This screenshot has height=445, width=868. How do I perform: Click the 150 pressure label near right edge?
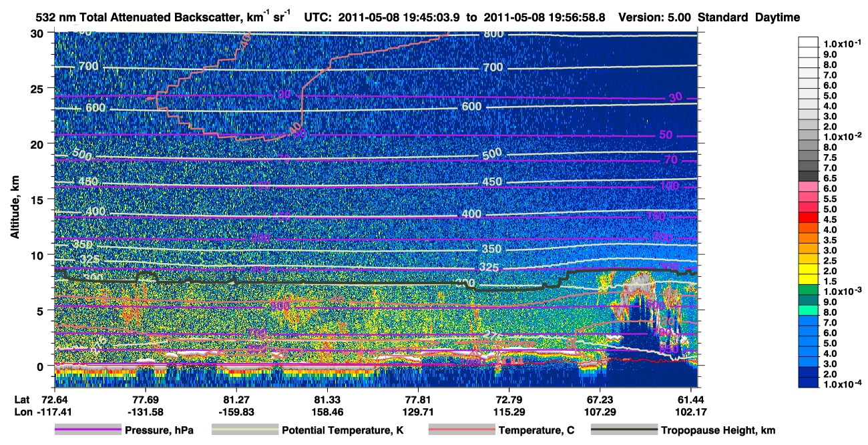(x=656, y=216)
